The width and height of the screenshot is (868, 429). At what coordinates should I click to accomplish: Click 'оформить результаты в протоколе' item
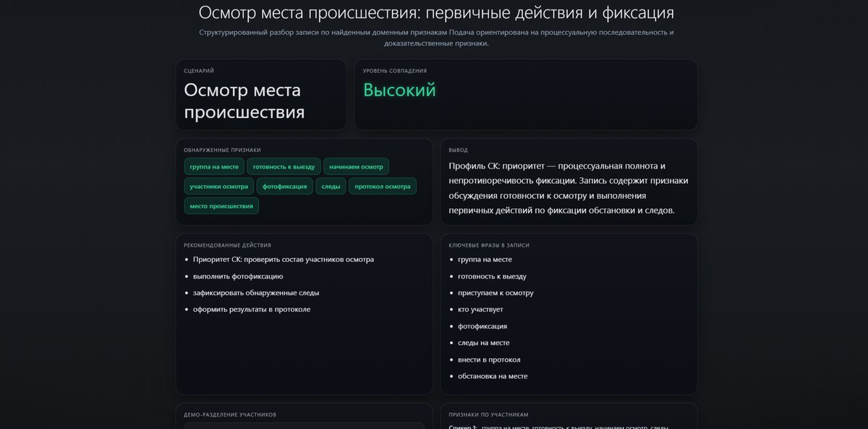(x=252, y=310)
